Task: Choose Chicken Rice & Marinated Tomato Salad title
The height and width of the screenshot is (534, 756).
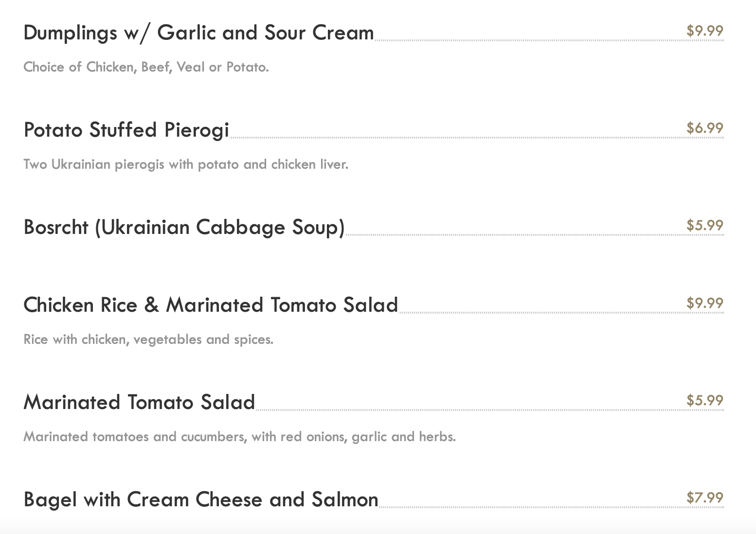Action: (211, 305)
